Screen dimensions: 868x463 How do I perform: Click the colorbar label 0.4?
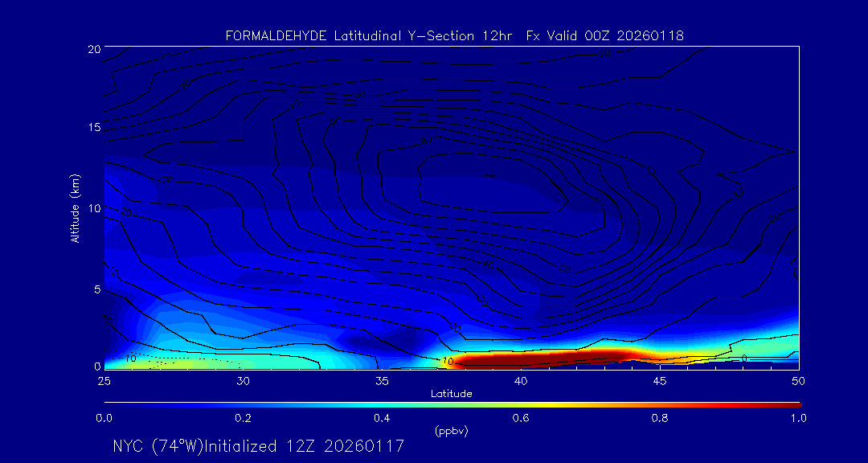point(382,418)
